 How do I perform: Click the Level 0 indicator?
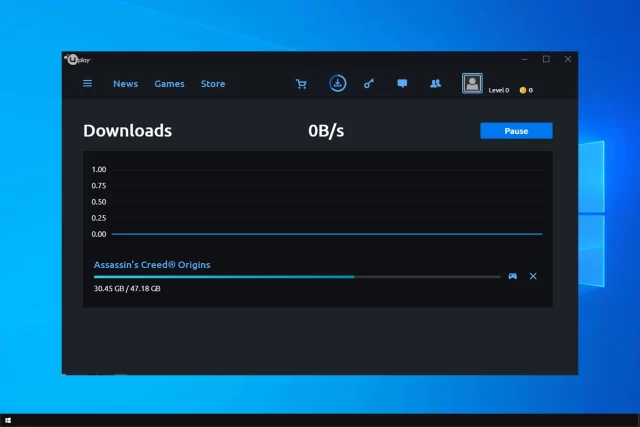coord(498,90)
